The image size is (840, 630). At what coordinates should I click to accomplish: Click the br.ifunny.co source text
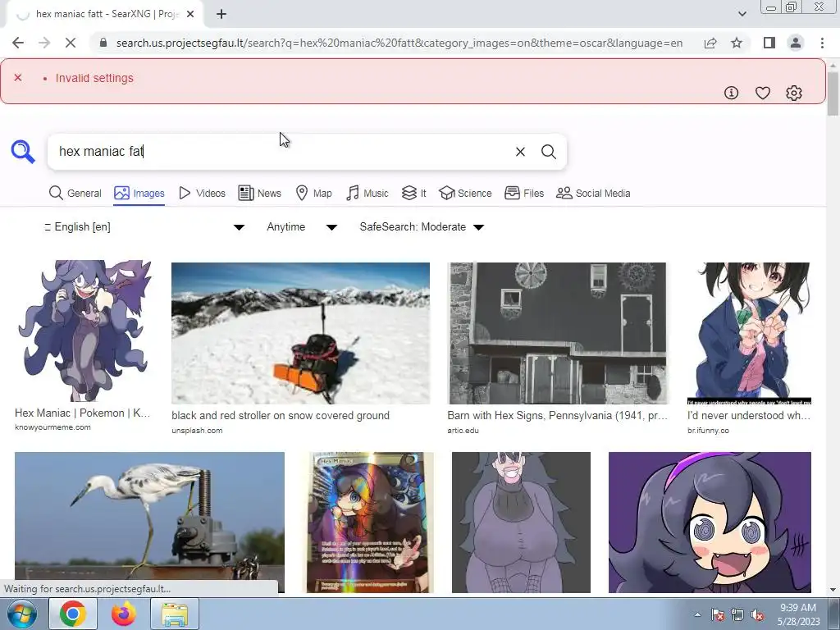tap(708, 431)
